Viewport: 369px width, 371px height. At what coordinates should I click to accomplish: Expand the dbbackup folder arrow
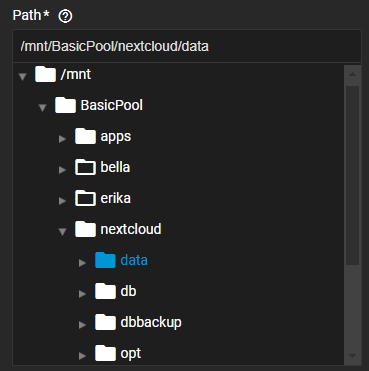[82, 325]
